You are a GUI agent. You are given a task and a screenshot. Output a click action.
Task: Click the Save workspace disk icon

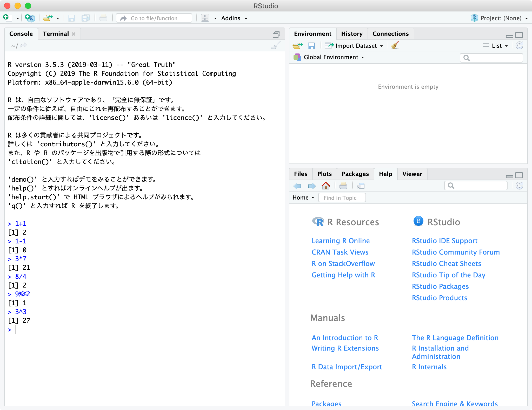click(x=311, y=46)
